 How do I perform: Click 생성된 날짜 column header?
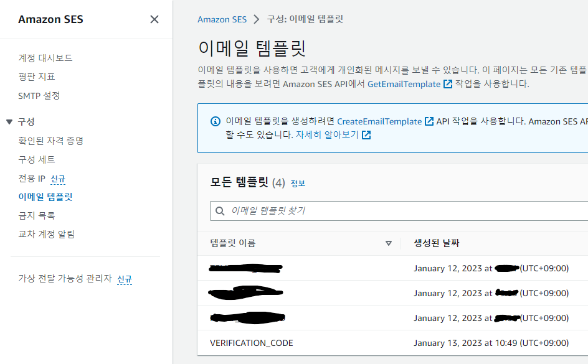(437, 243)
